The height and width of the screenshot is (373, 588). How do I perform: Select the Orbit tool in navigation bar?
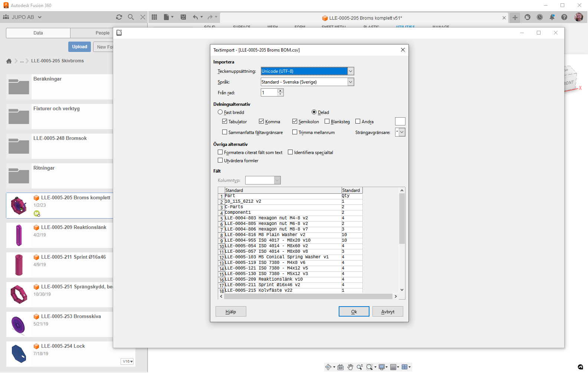328,367
